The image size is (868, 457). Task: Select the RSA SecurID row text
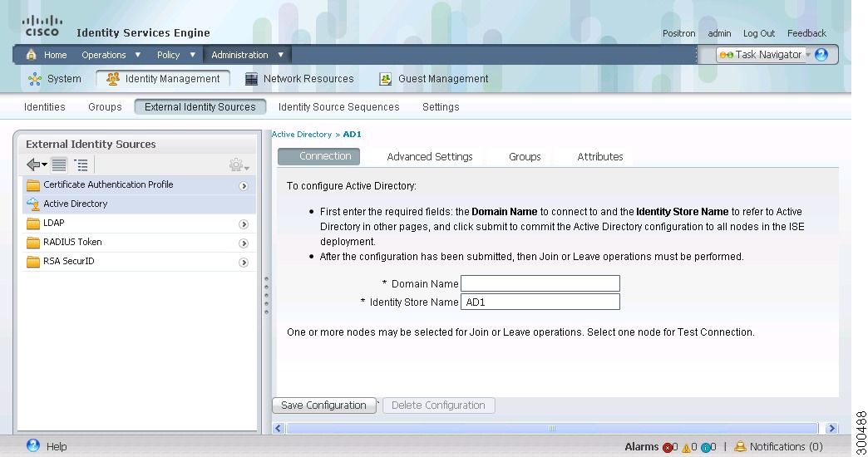point(69,261)
